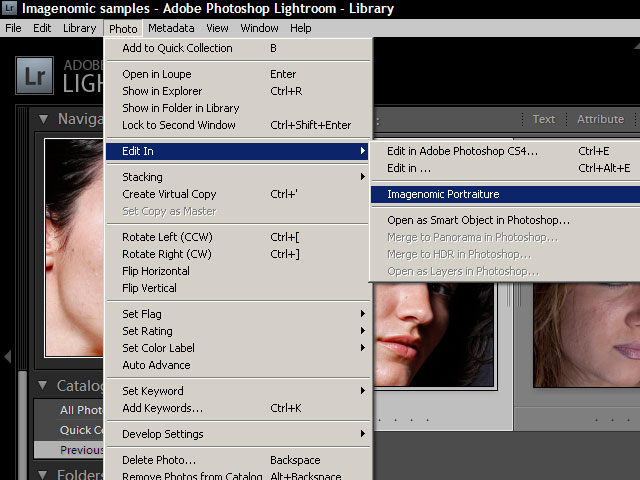Choose Flip Horizontal
The height and width of the screenshot is (480, 640).
[238, 271]
